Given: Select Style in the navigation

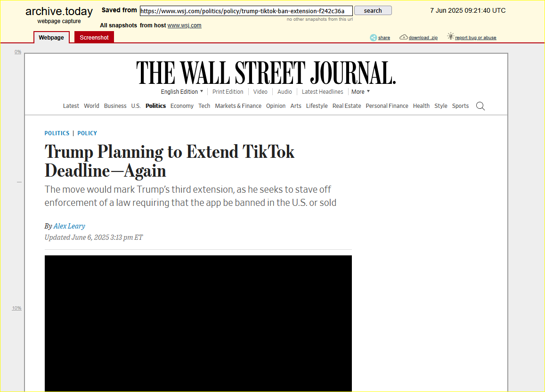Looking at the screenshot, I should click(441, 106).
